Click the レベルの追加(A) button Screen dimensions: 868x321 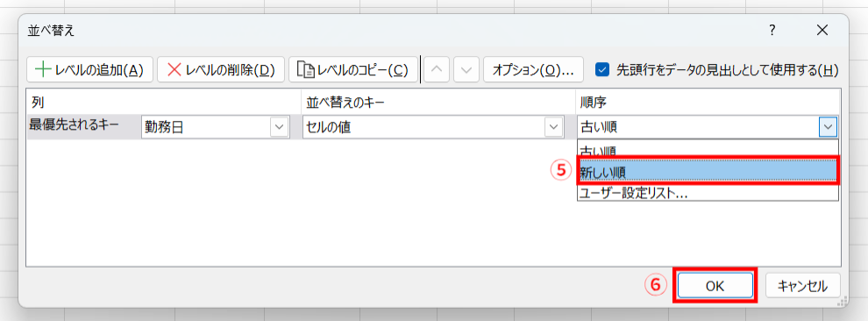tap(89, 70)
